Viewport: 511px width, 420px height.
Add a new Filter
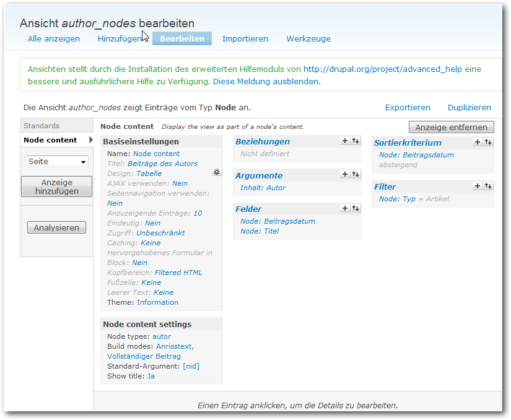click(x=478, y=186)
